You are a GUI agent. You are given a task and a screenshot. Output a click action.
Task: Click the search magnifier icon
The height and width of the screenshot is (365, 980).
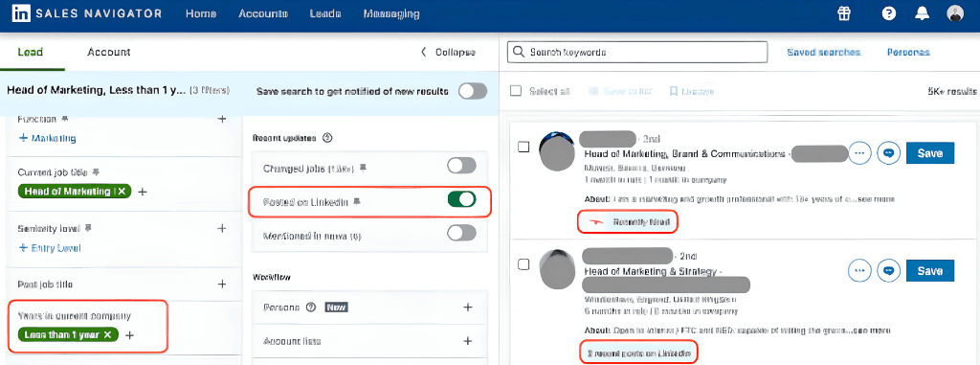tap(518, 53)
